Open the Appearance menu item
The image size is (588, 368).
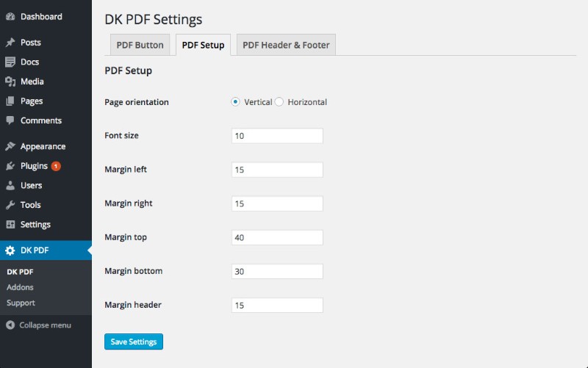[43, 146]
